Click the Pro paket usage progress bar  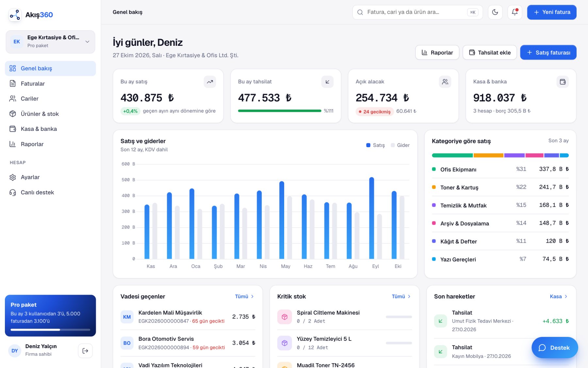(50, 330)
